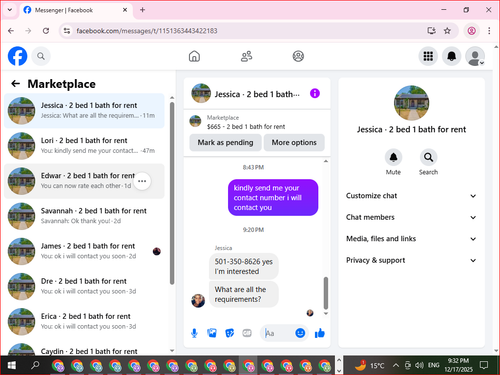Open the weather 15°C taskbar widget

(x=371, y=366)
